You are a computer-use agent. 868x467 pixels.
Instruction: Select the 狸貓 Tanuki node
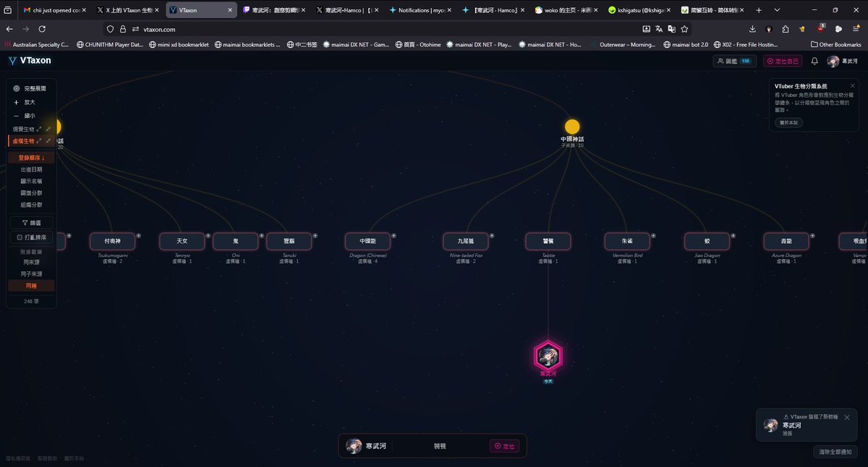pyautogui.click(x=289, y=240)
